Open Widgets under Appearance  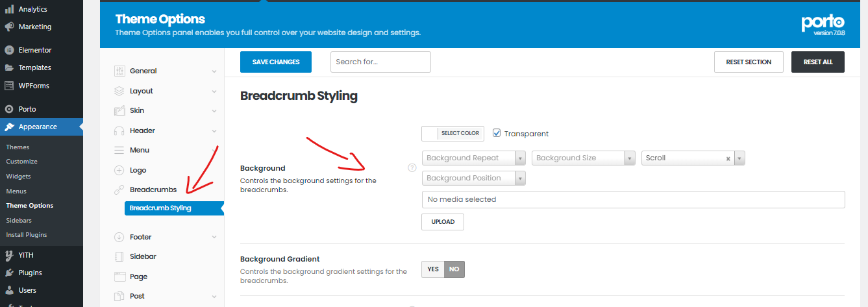(x=18, y=177)
